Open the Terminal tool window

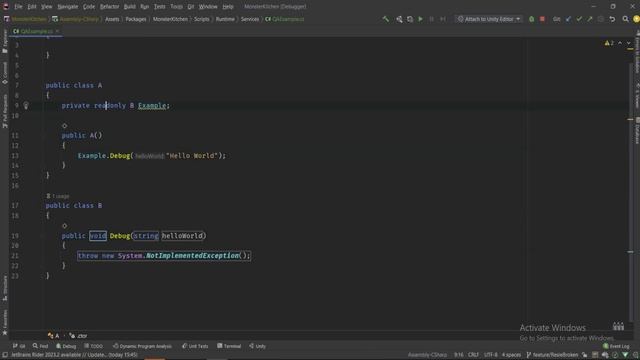pyautogui.click(x=229, y=346)
